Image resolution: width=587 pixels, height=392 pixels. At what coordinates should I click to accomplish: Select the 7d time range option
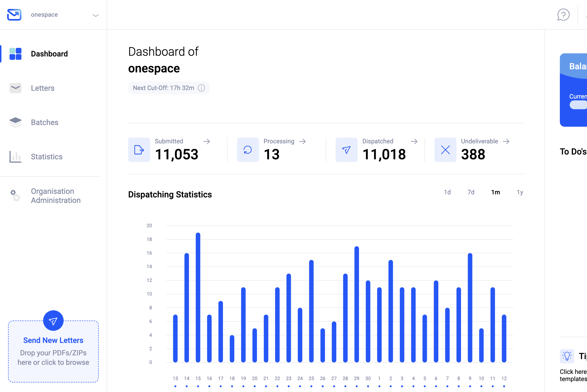471,192
